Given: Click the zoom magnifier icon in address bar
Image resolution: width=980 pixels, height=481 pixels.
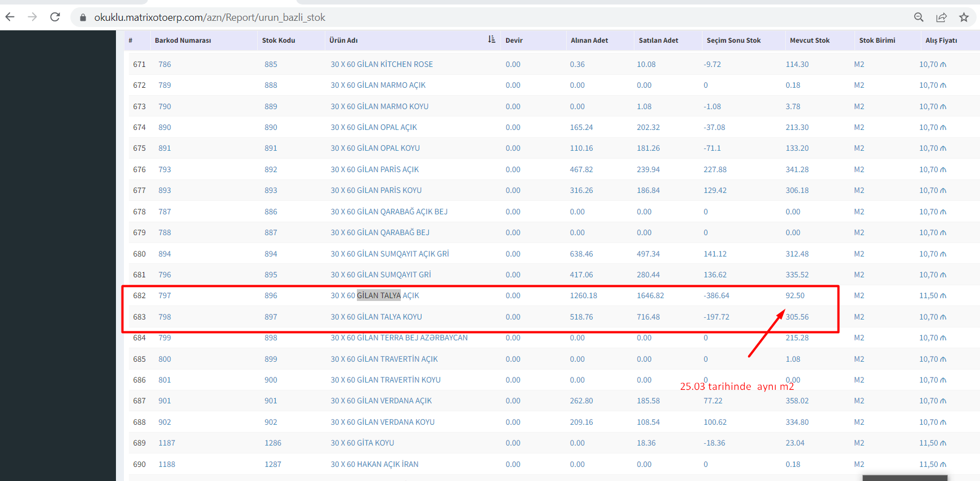Looking at the screenshot, I should coord(919,17).
